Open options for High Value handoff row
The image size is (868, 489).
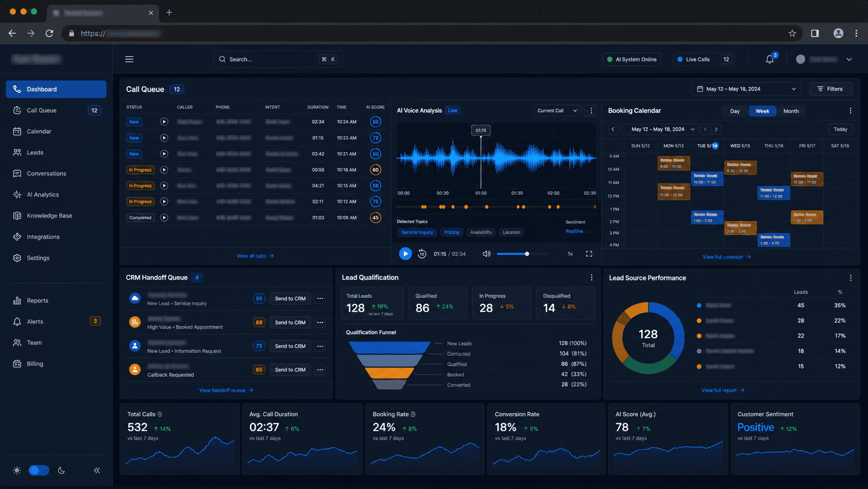[x=320, y=323]
